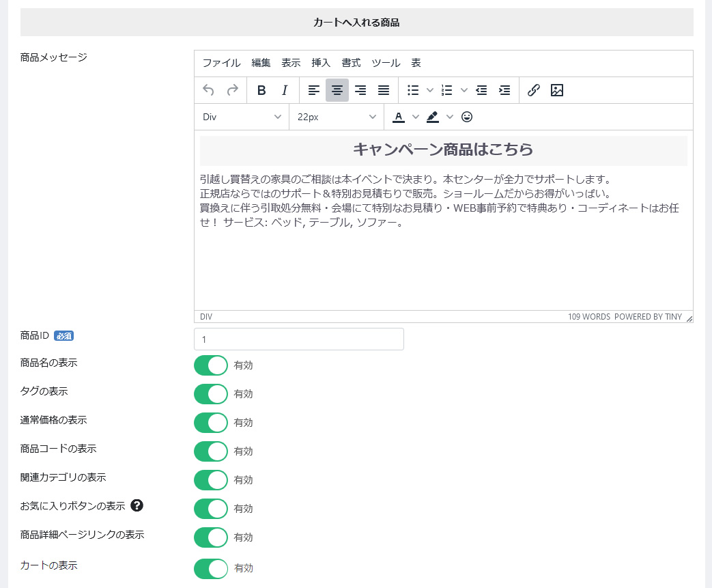Open text color dropdown arrow
The image size is (712, 588).
[416, 117]
